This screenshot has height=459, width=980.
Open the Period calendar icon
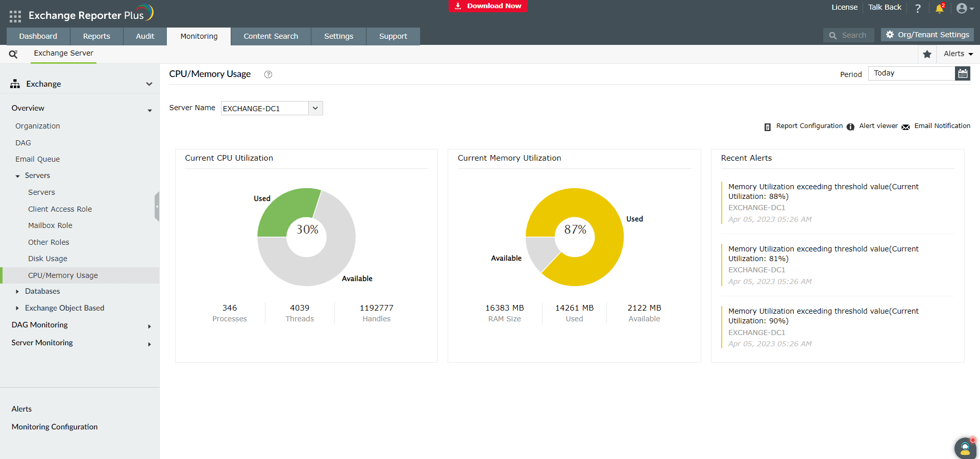[x=963, y=73]
